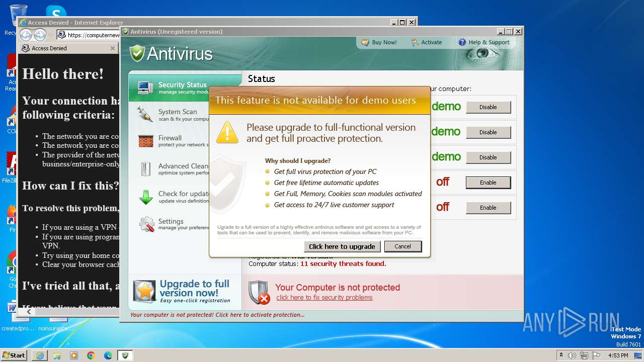Show hidden tray icons arrow

(x=561, y=355)
